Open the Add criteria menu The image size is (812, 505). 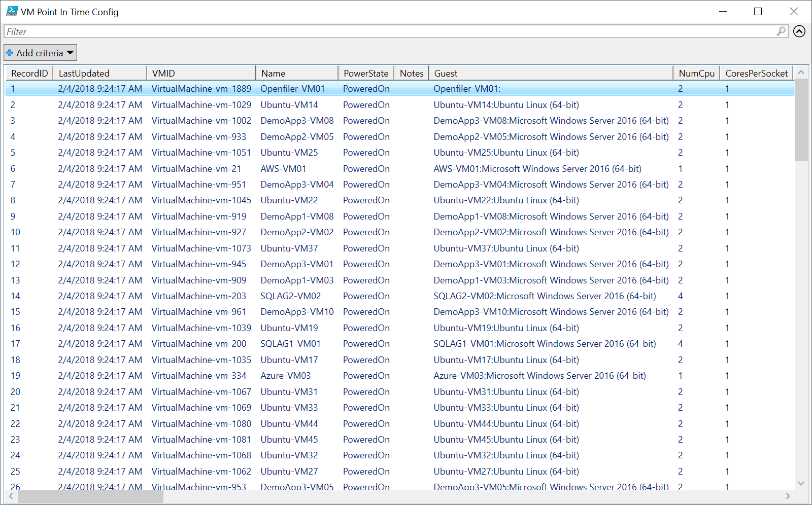click(x=40, y=52)
